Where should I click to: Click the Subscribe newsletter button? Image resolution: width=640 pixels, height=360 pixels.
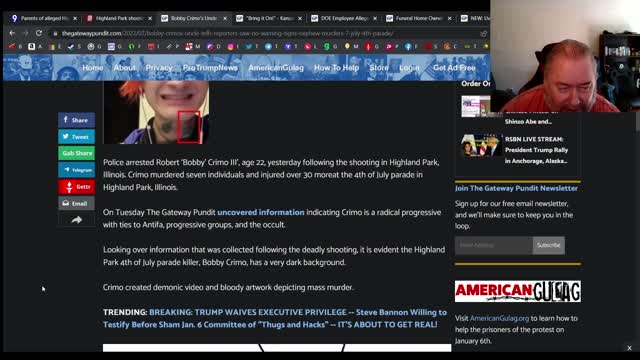[549, 245]
